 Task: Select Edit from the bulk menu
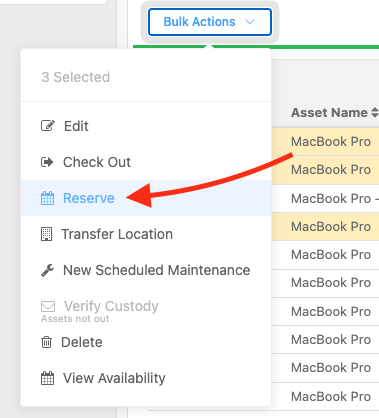click(146, 126)
